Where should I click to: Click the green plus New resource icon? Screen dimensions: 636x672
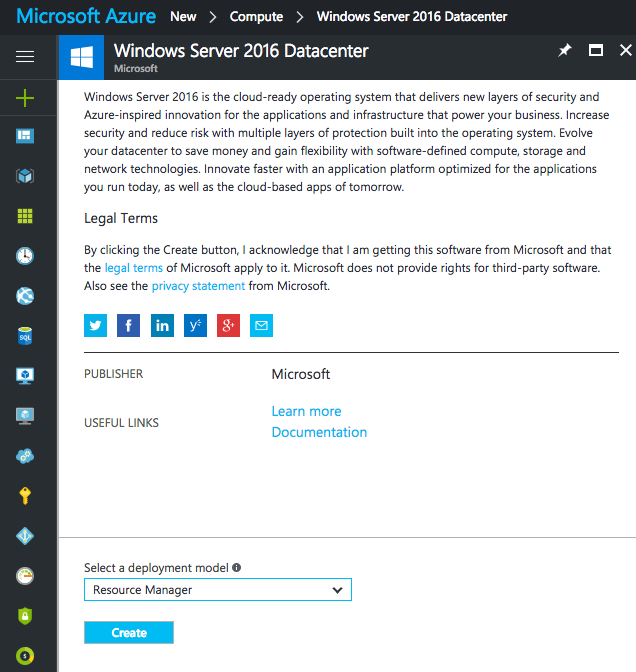tap(25, 98)
